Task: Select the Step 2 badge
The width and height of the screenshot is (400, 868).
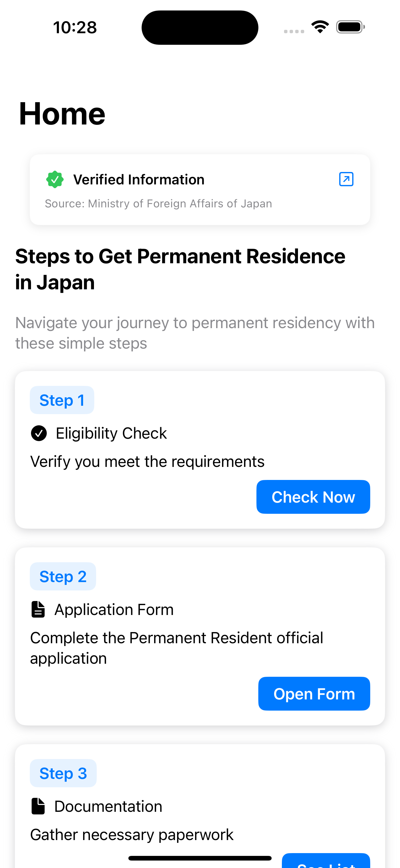Action: pos(63,576)
